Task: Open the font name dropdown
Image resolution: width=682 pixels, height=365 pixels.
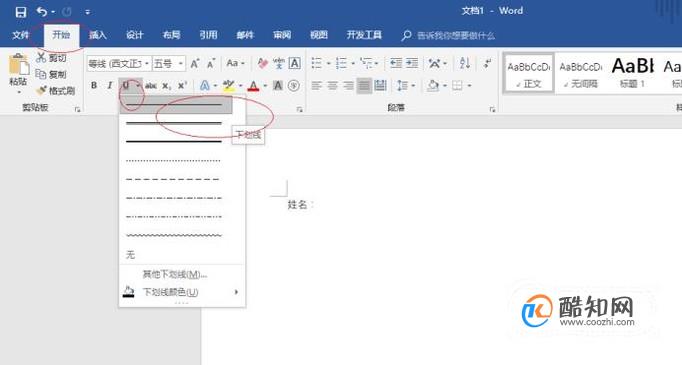Action: coord(147,64)
